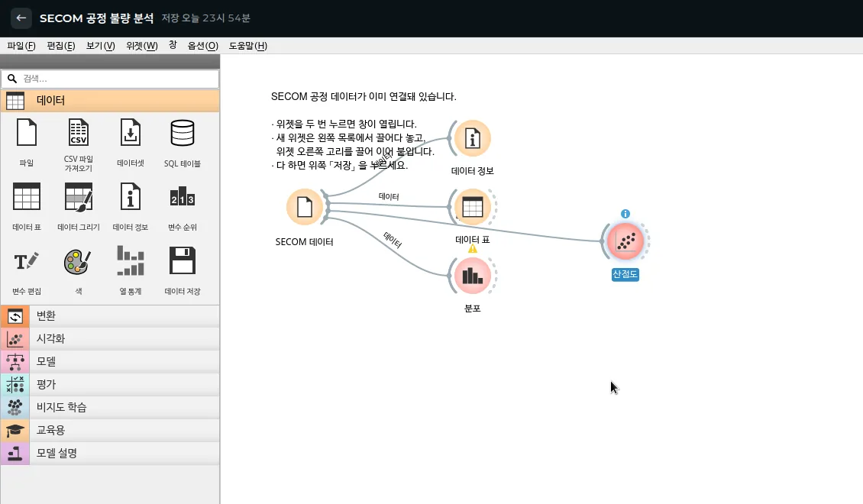Select the 데이터 표 node on canvas
863x504 pixels.
pyautogui.click(x=472, y=207)
